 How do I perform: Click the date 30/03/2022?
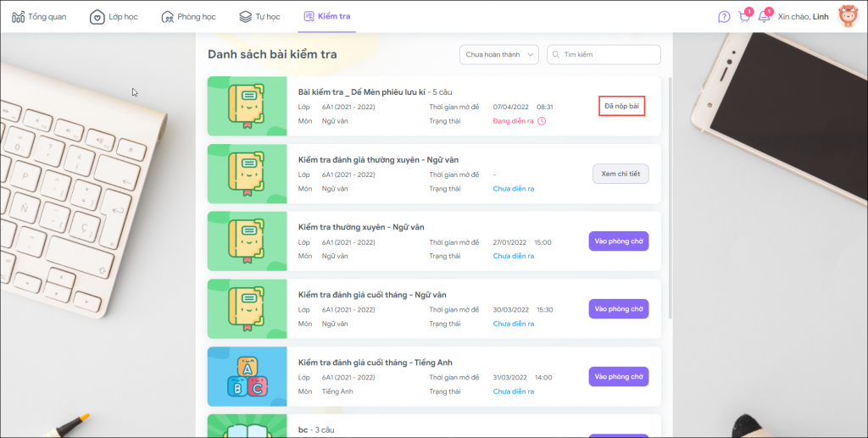pyautogui.click(x=511, y=310)
